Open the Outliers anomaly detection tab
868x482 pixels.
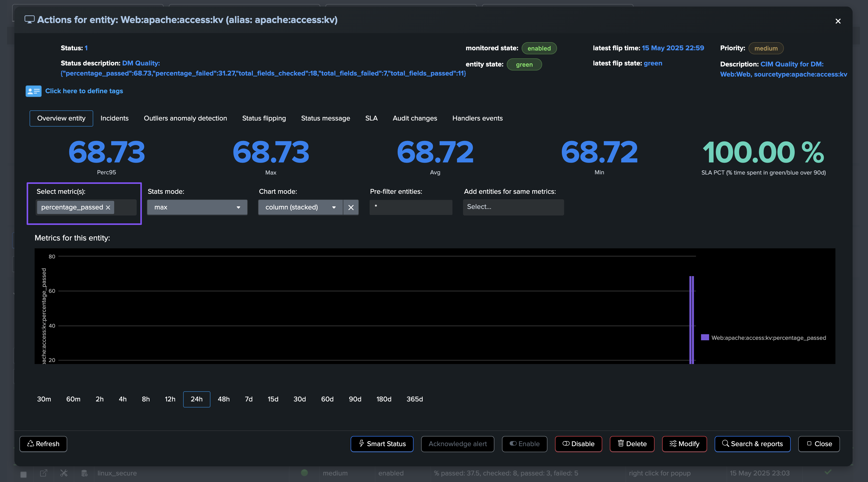point(185,118)
